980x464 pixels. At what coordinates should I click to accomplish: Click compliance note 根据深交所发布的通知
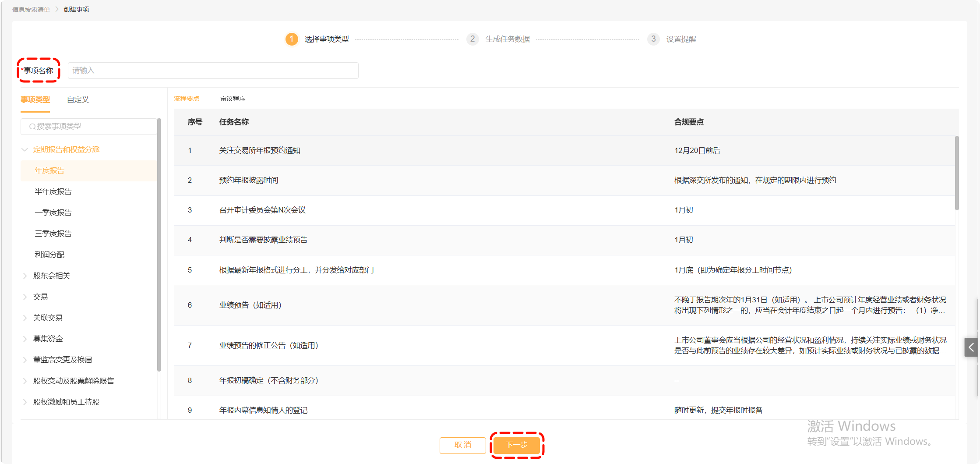[x=755, y=181]
